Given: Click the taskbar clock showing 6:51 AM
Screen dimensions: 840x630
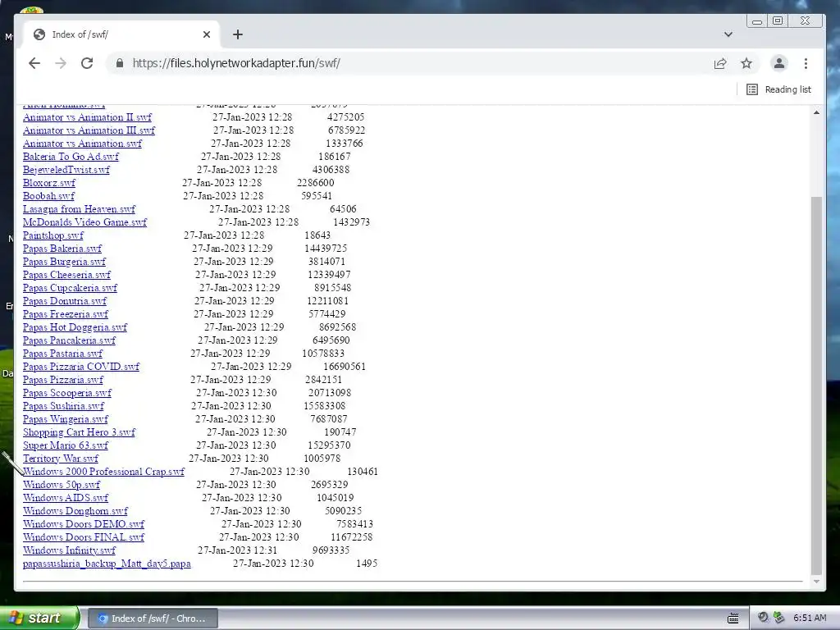Looking at the screenshot, I should 810,619.
